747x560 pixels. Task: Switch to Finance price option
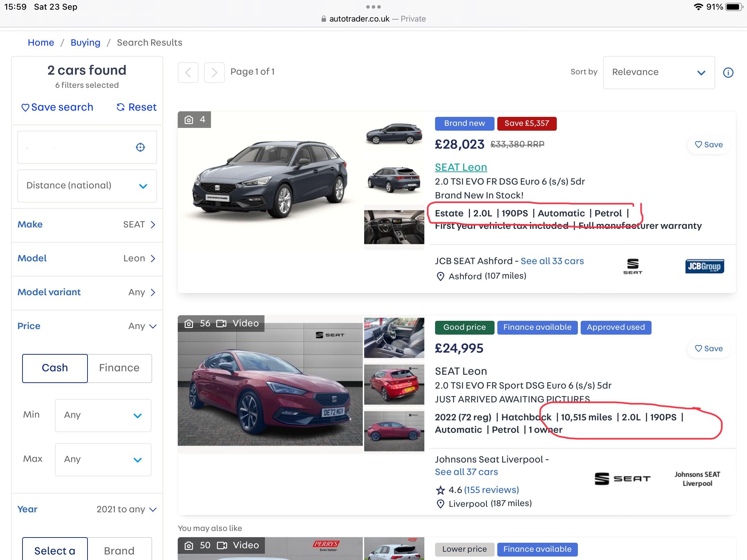coord(119,368)
